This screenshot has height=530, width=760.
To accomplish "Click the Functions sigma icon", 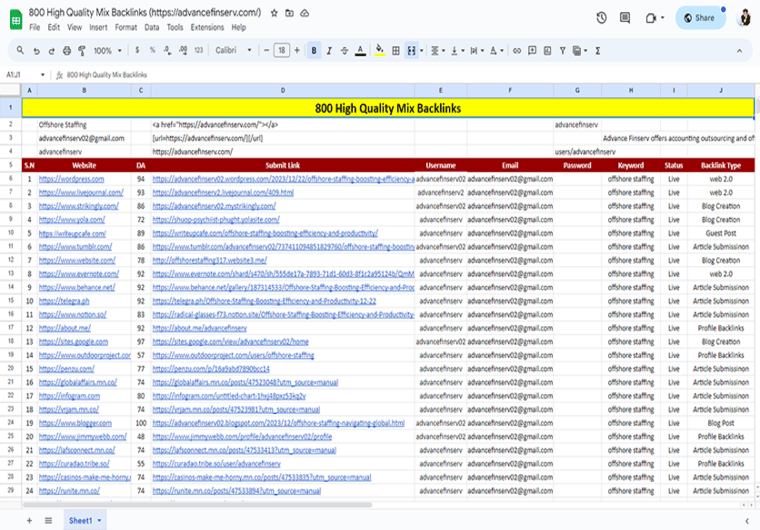I will pos(598,50).
